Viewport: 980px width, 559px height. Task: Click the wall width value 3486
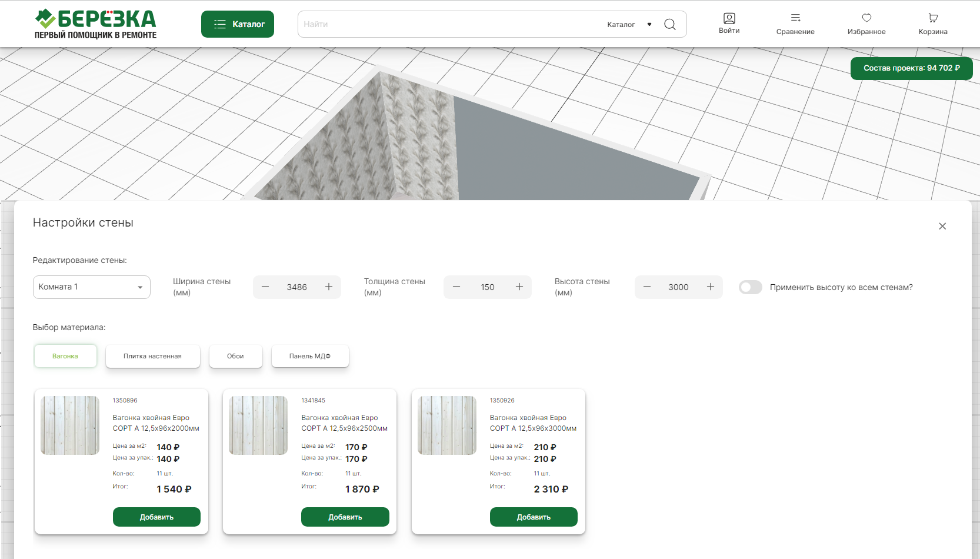coord(297,287)
